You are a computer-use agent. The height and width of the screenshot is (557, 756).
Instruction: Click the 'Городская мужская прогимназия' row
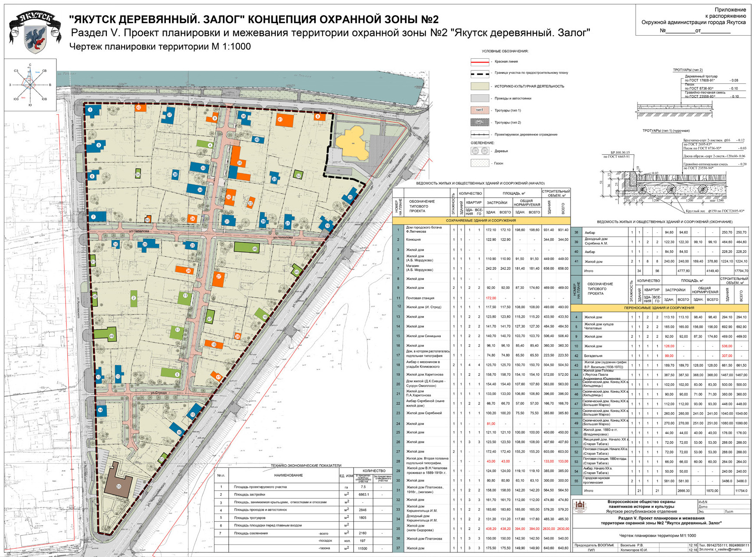659,481
